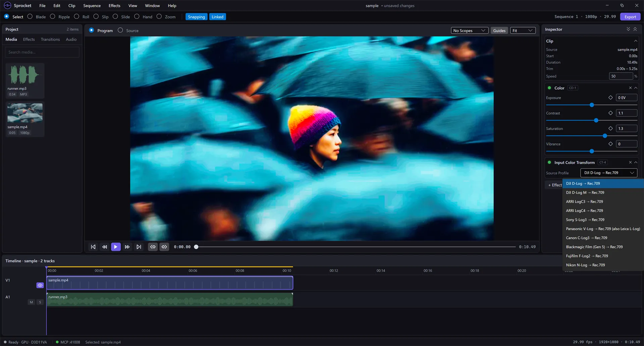This screenshot has width=644, height=346.
Task: Toggle V1 track visibility eye
Action: pos(40,285)
